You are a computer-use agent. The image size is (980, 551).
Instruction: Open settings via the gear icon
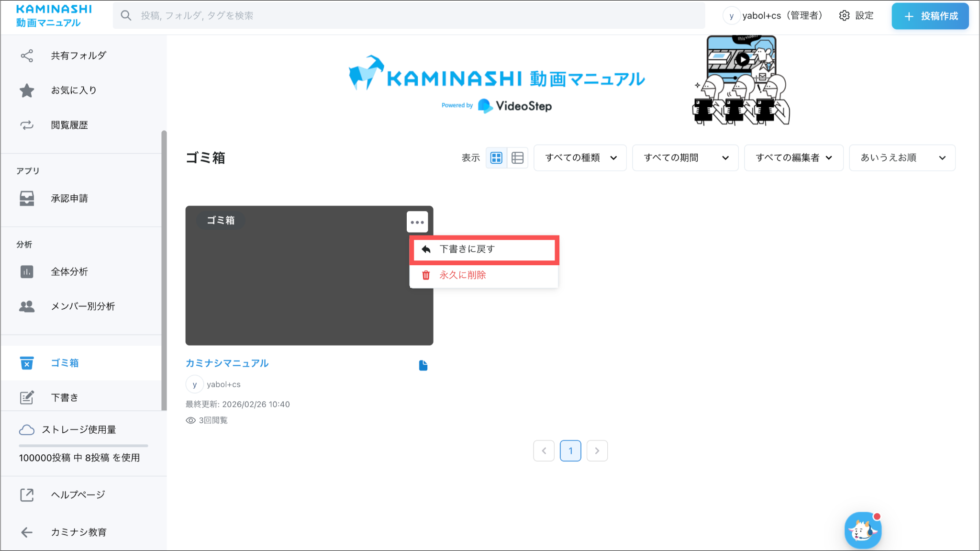click(844, 16)
